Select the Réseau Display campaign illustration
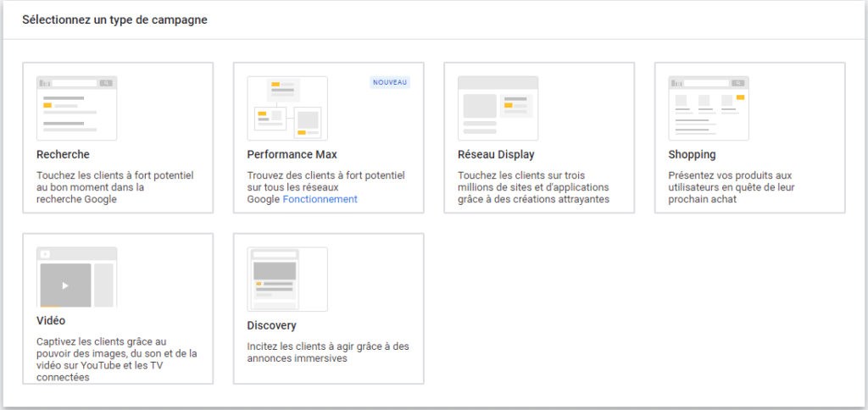Viewport: 868px width, 410px height. coord(498,108)
